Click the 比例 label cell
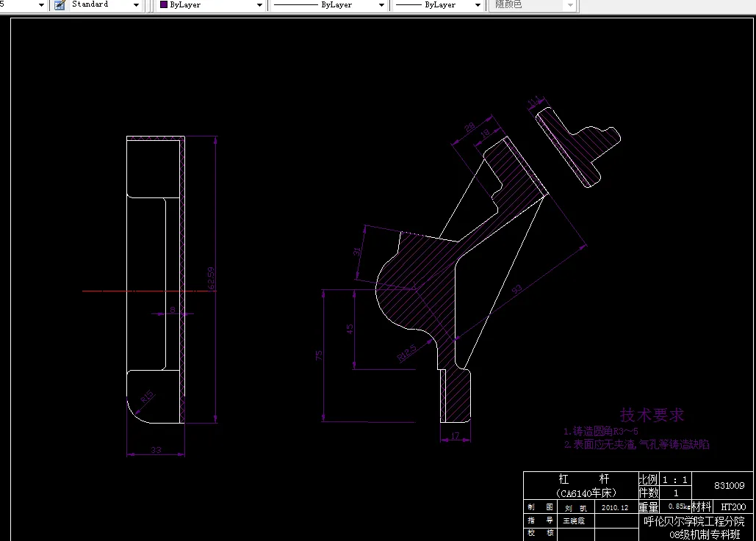756x541 pixels. coord(649,479)
